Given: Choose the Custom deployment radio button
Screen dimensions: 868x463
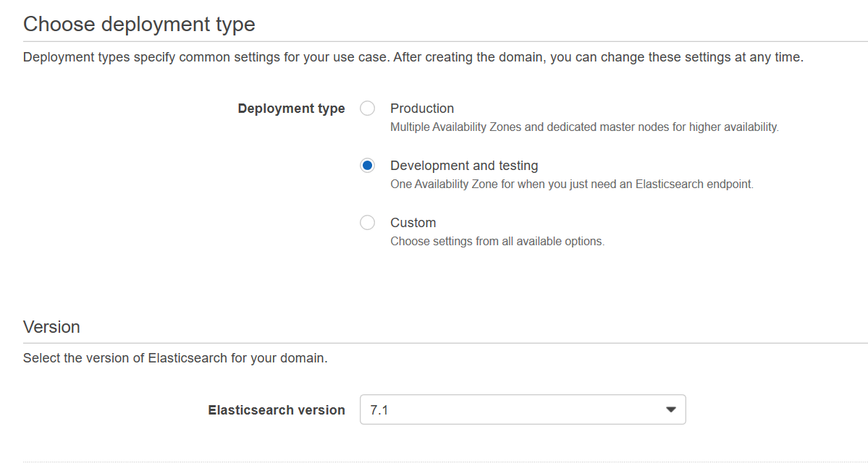Looking at the screenshot, I should (368, 223).
